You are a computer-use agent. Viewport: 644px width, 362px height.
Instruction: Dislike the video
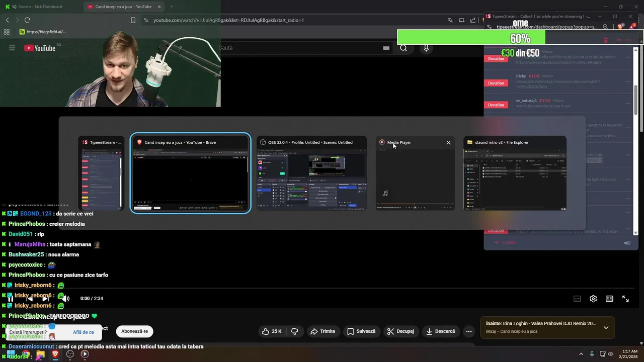(x=295, y=331)
